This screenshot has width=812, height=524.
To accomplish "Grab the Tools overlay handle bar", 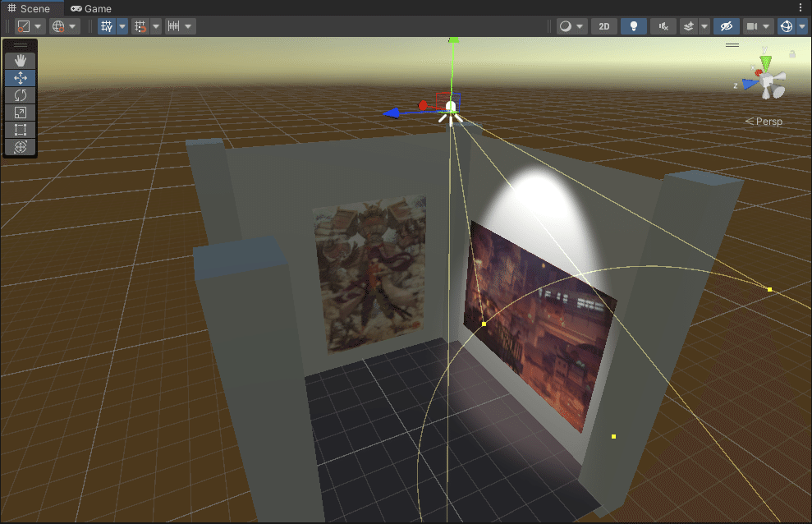I will pos(21,45).
